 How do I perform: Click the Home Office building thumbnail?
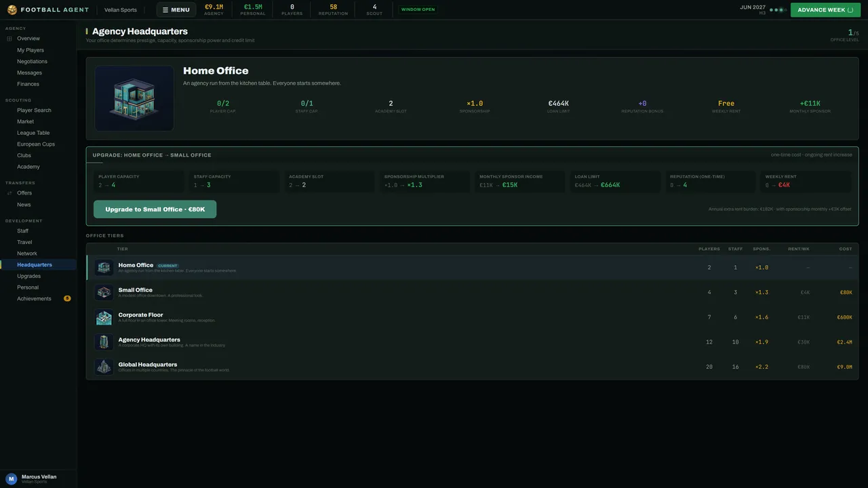134,98
